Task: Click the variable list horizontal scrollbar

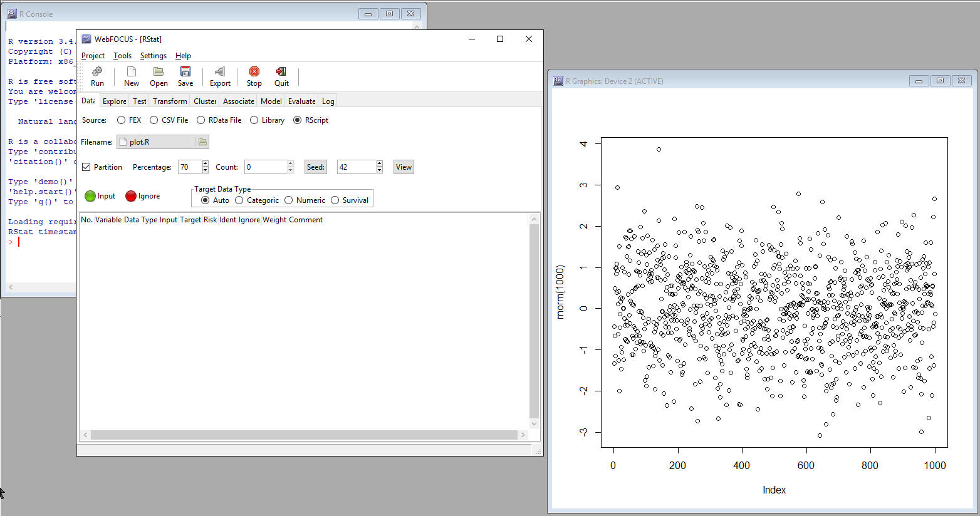Action: click(303, 435)
